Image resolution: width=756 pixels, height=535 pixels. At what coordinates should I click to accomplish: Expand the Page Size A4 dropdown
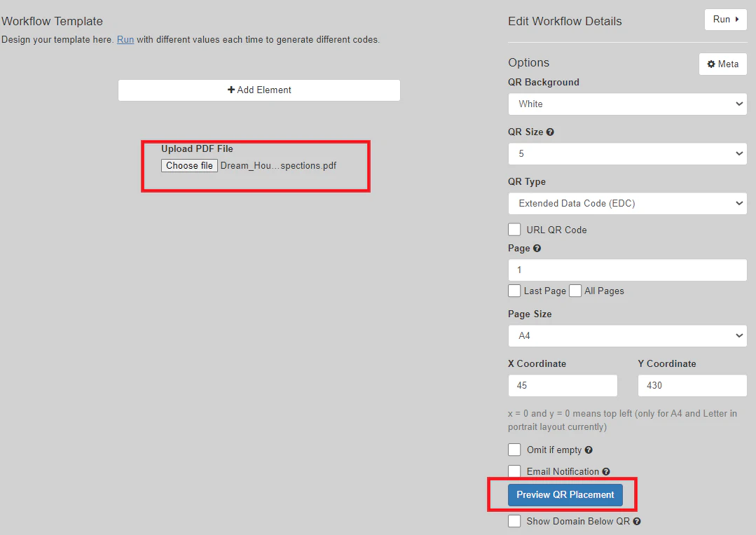coord(627,336)
